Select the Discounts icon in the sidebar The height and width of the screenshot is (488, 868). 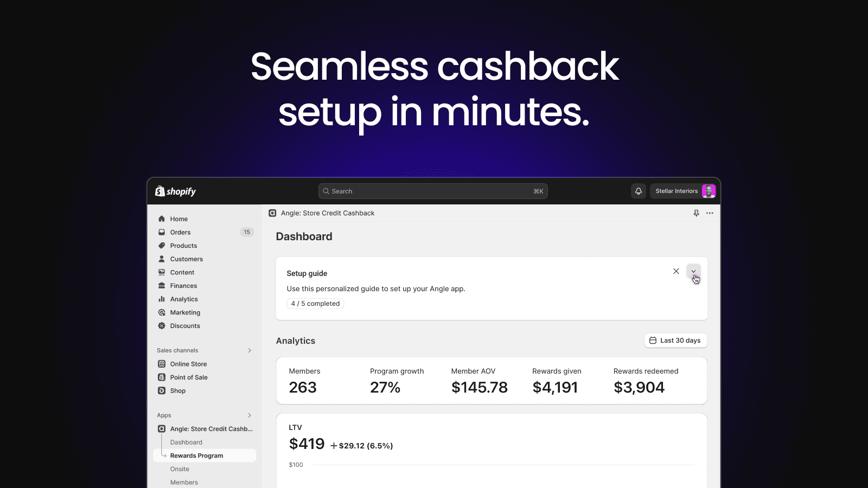pos(162,325)
